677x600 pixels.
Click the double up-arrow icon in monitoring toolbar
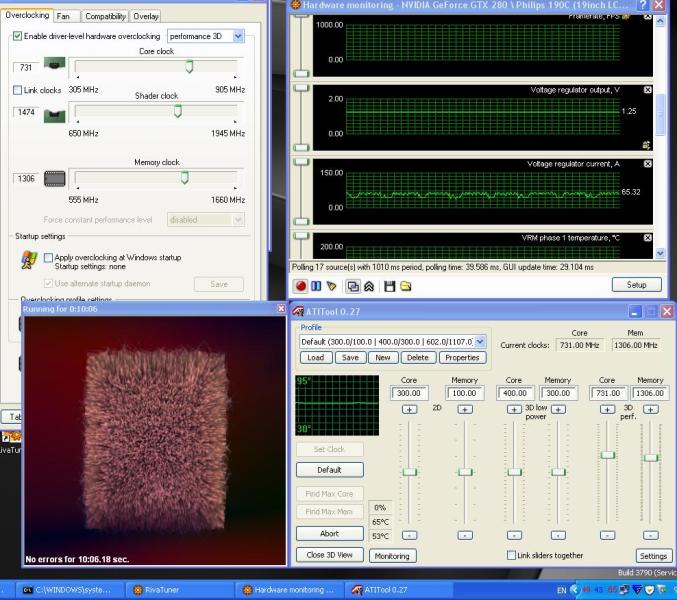369,286
